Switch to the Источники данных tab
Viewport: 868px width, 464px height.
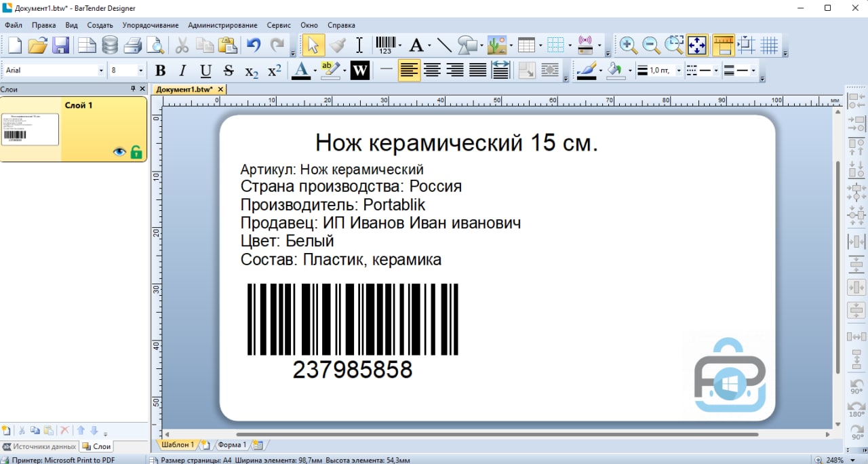click(x=39, y=446)
